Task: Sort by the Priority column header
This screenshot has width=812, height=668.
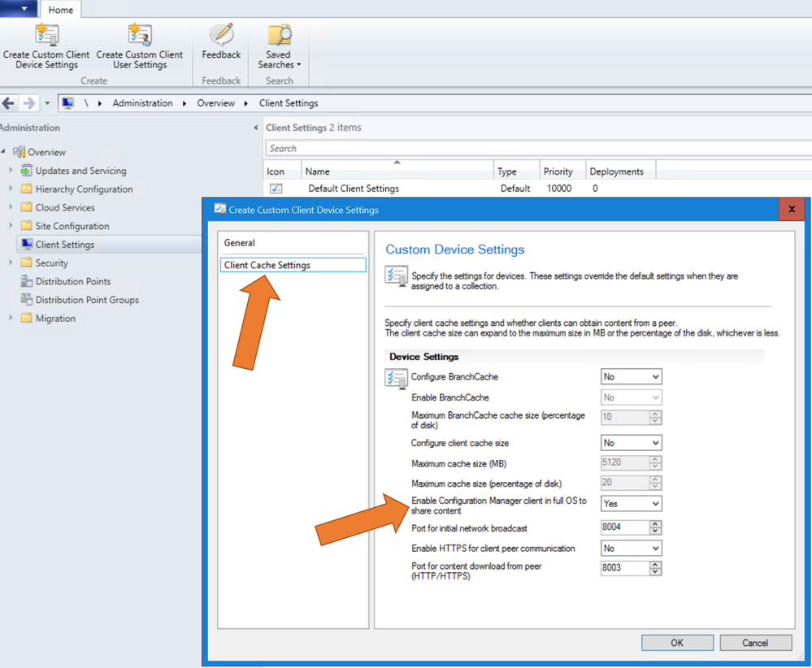Action: (562, 171)
